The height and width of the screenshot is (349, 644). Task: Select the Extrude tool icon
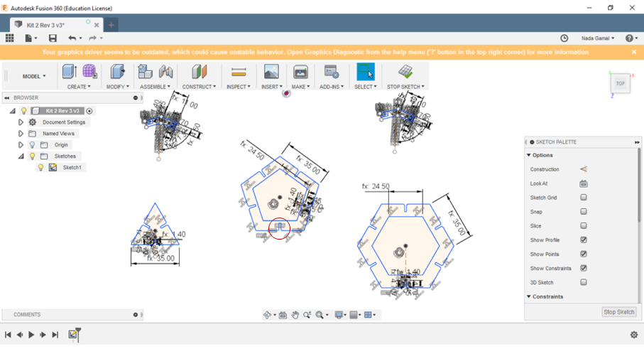point(70,72)
